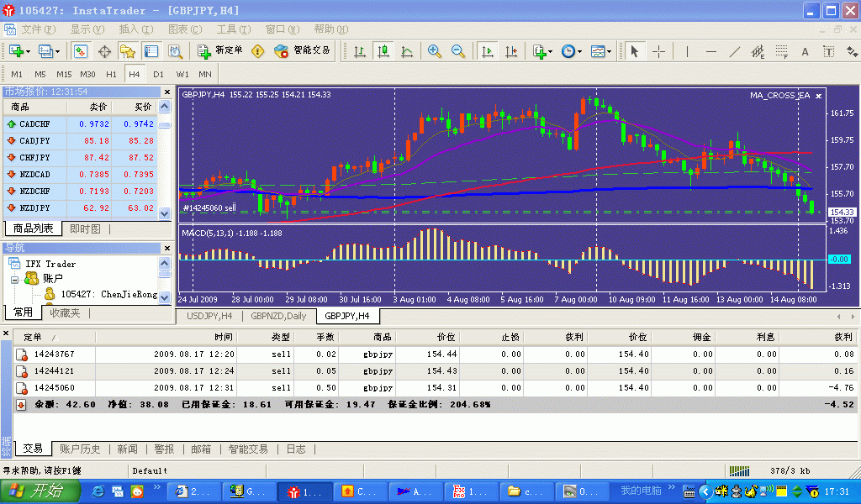
Task: Select the trendline drawing tool
Action: [734, 51]
